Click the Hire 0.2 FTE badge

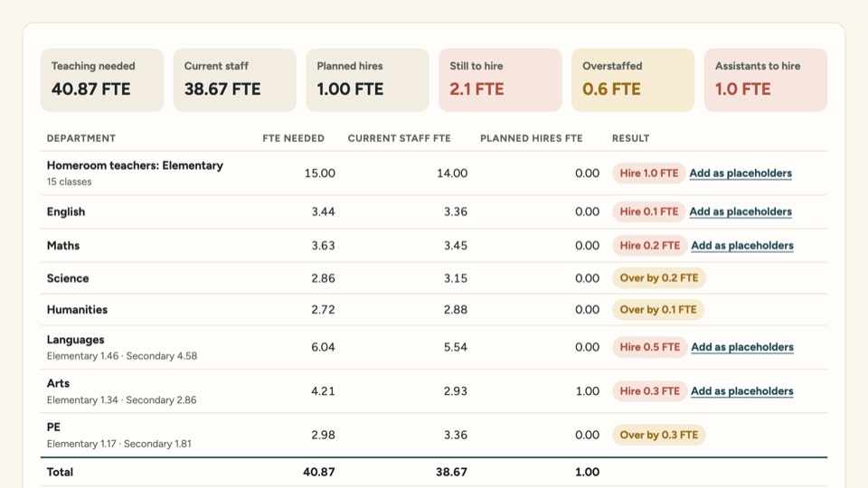tap(650, 245)
